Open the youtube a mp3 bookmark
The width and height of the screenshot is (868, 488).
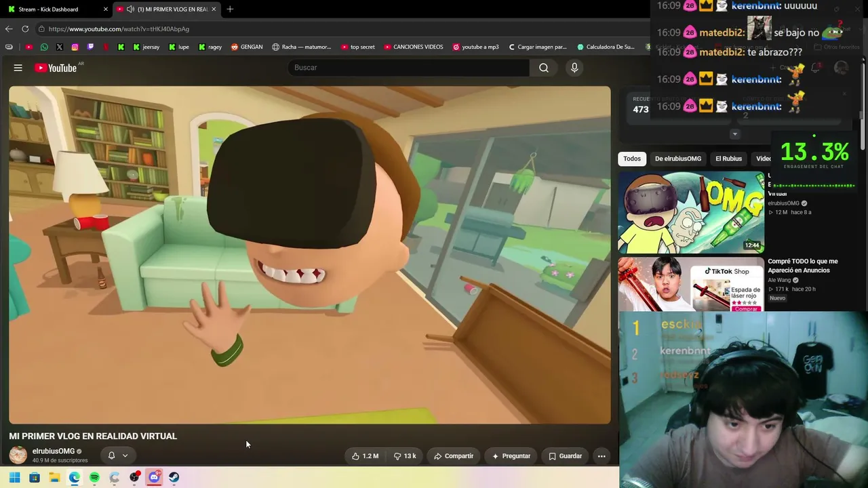point(475,47)
